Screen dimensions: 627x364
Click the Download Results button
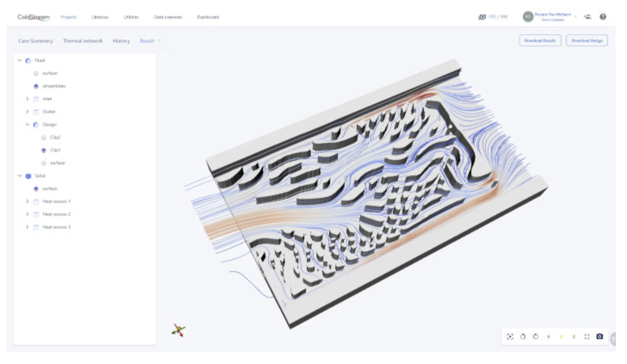click(x=540, y=40)
